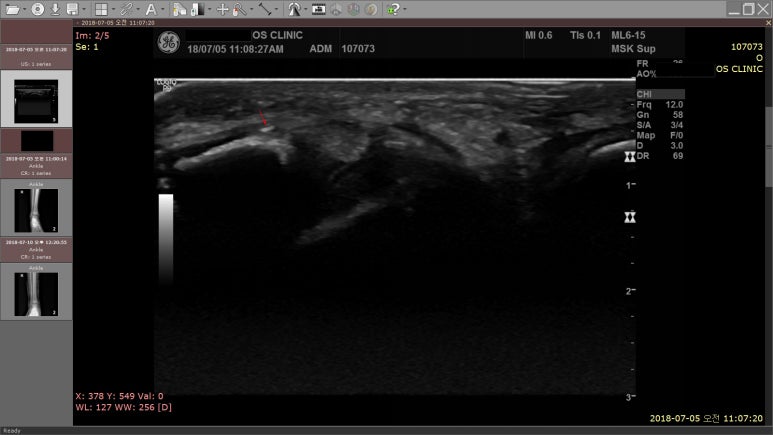773x435 pixels.
Task: Click the open folder icon
Action: pyautogui.click(x=10, y=9)
